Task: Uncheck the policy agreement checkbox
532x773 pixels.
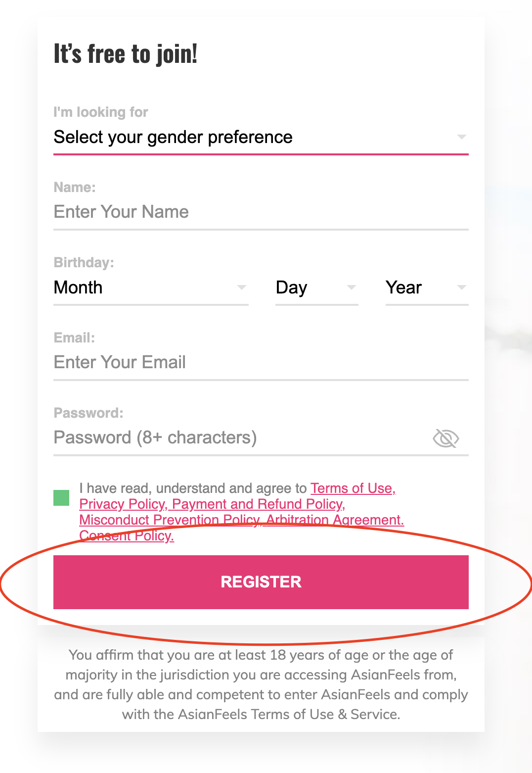Action: pos(61,499)
